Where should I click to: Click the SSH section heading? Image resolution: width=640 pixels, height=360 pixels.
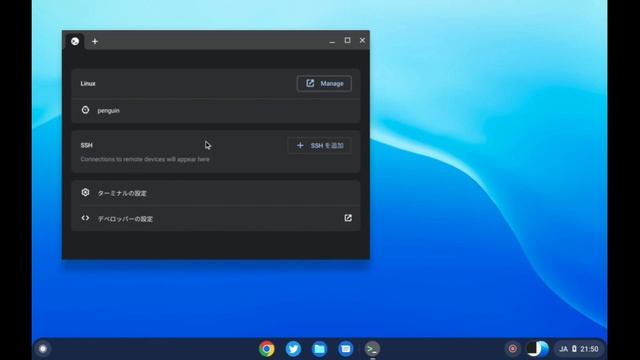(87, 145)
